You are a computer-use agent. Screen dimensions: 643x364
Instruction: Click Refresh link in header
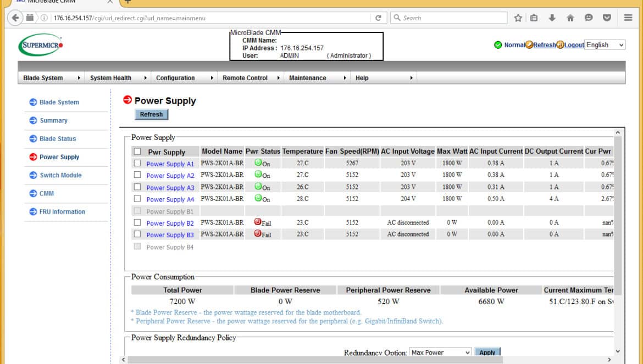click(x=545, y=45)
